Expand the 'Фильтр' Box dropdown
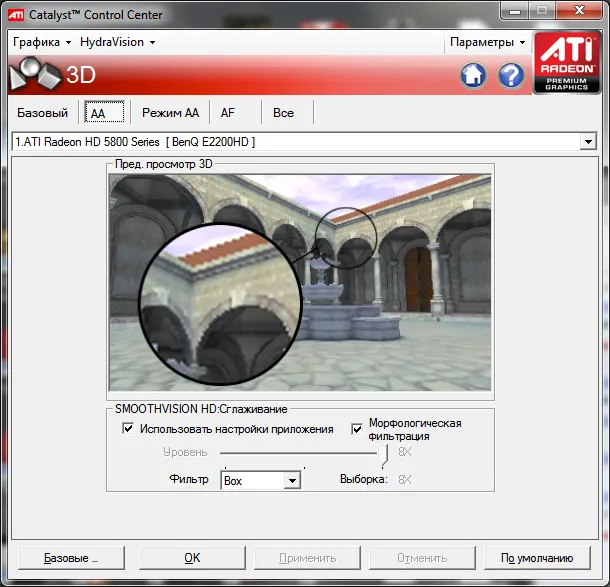 click(x=292, y=481)
